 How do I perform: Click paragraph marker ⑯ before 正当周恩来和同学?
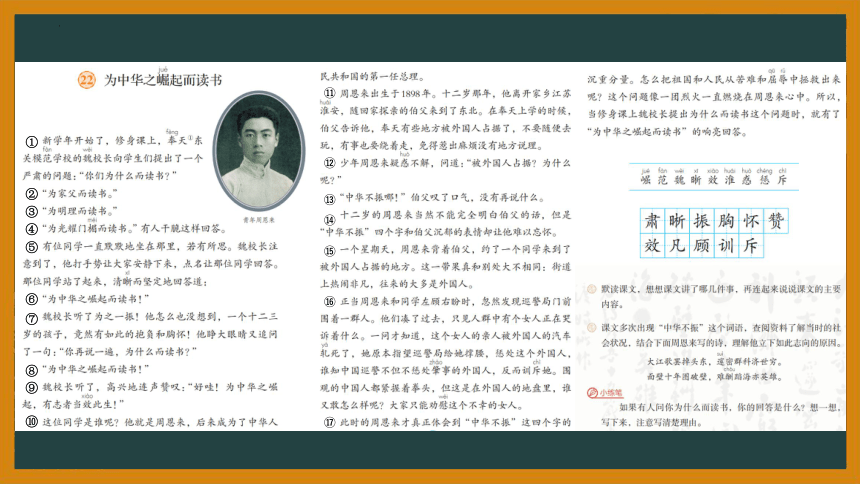pyautogui.click(x=329, y=301)
